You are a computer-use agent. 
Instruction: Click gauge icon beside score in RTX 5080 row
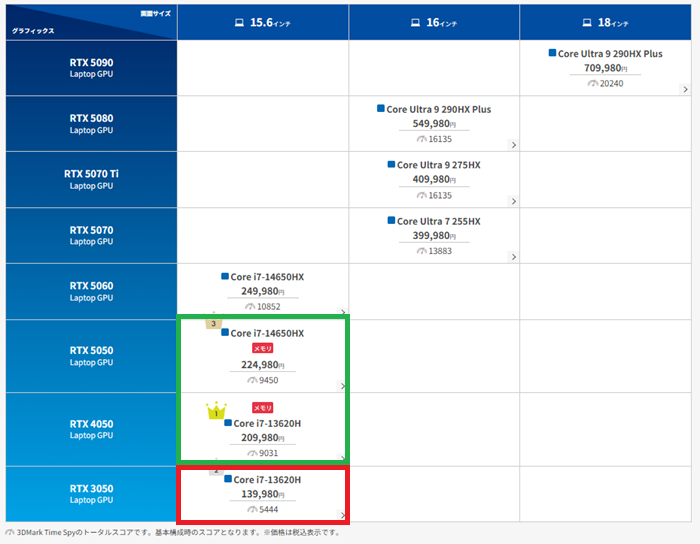421,139
